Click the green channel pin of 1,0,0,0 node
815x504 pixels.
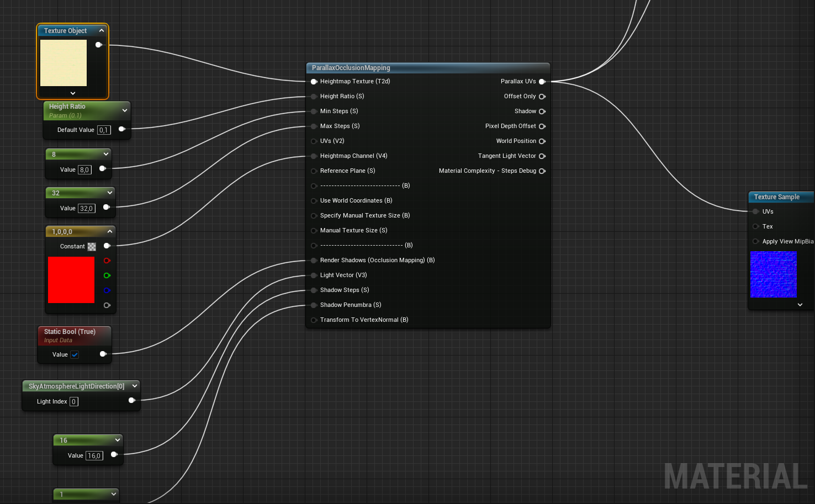[107, 275]
